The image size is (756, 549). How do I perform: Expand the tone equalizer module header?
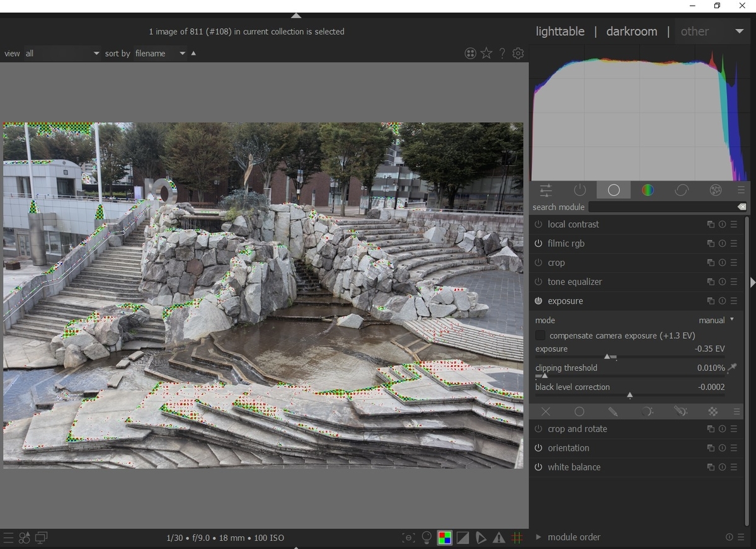[575, 282]
